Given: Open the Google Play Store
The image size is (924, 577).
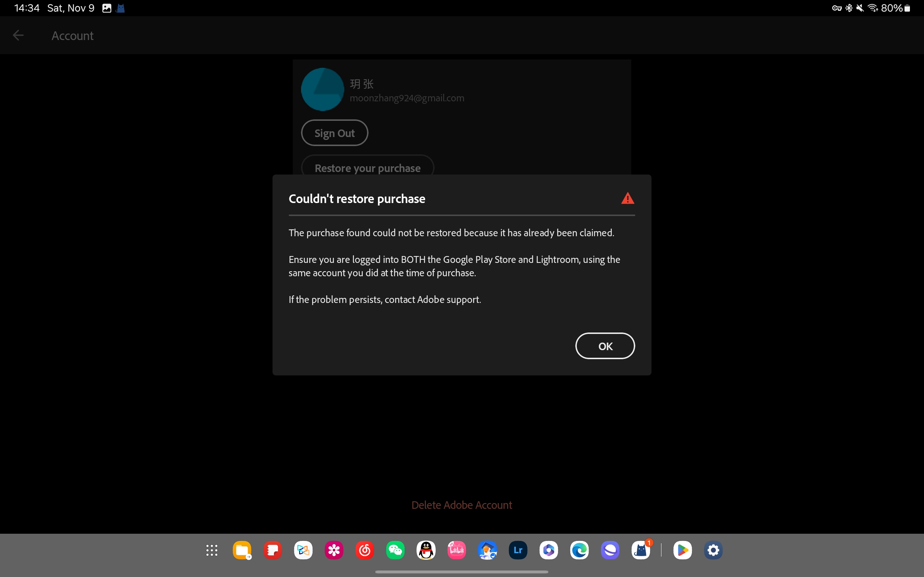Looking at the screenshot, I should click(683, 550).
